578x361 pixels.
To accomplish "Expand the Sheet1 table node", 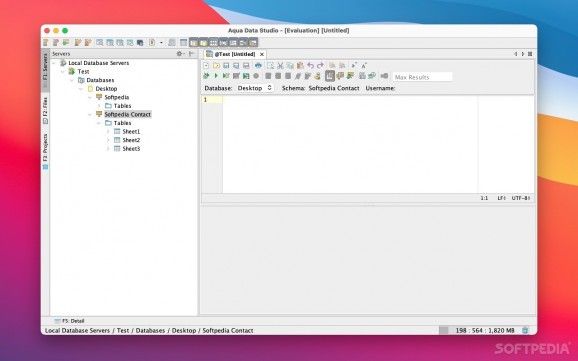I will [x=108, y=131].
